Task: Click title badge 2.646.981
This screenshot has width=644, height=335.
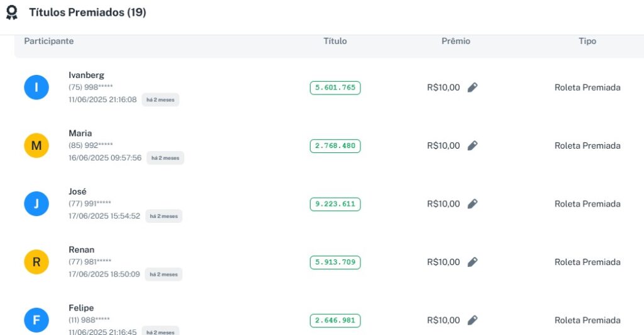Action: [x=335, y=321]
